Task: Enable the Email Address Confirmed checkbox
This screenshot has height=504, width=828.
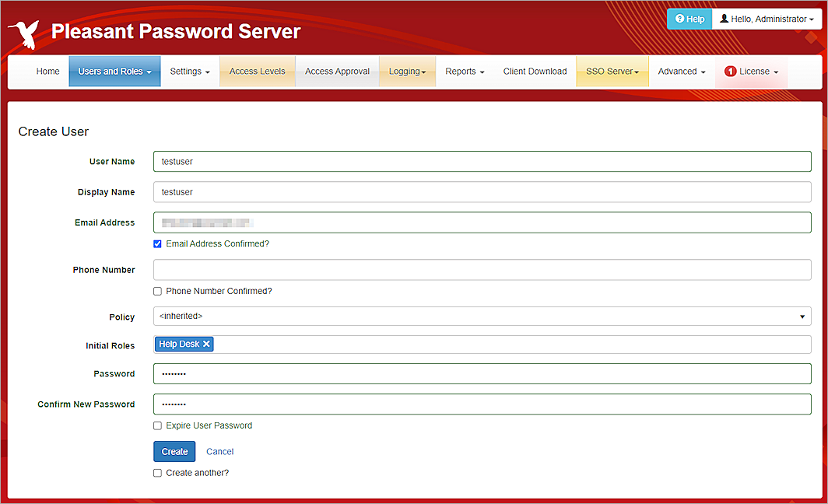Action: coord(157,243)
